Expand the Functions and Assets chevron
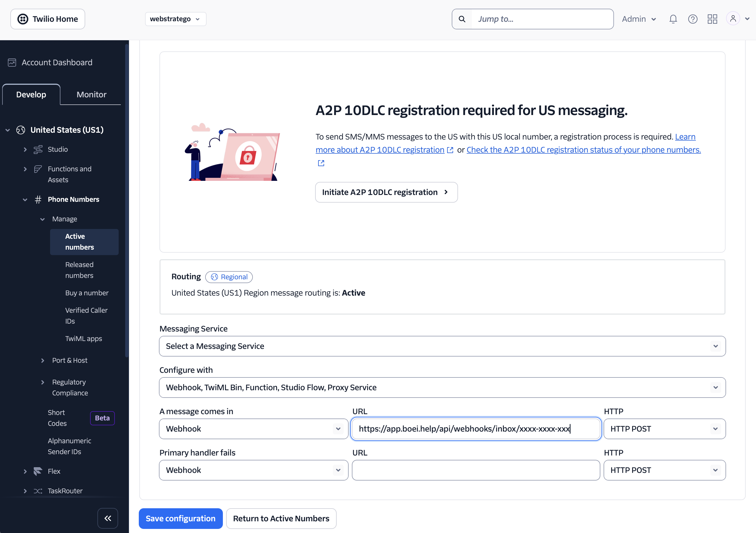This screenshot has height=533, width=756. (x=25, y=169)
